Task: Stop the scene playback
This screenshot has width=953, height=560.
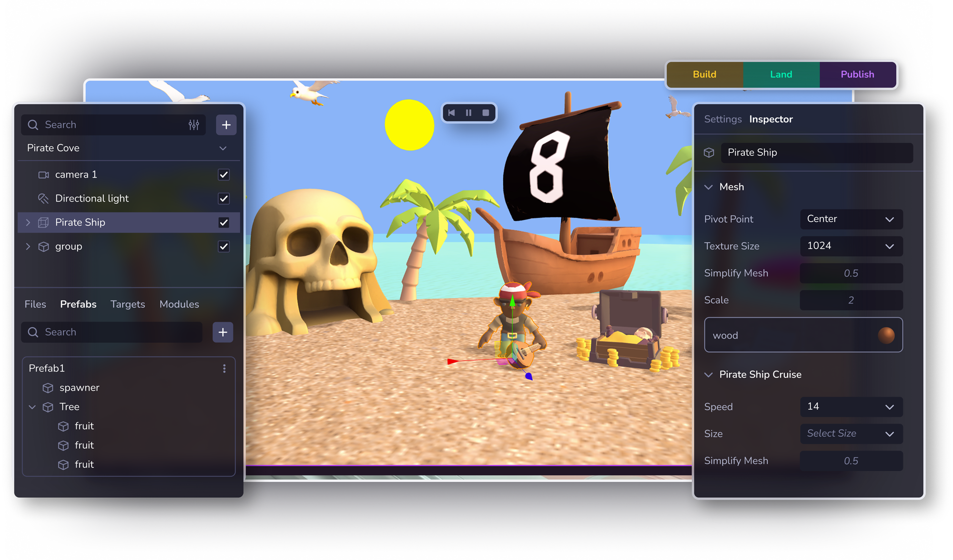Action: [x=486, y=113]
